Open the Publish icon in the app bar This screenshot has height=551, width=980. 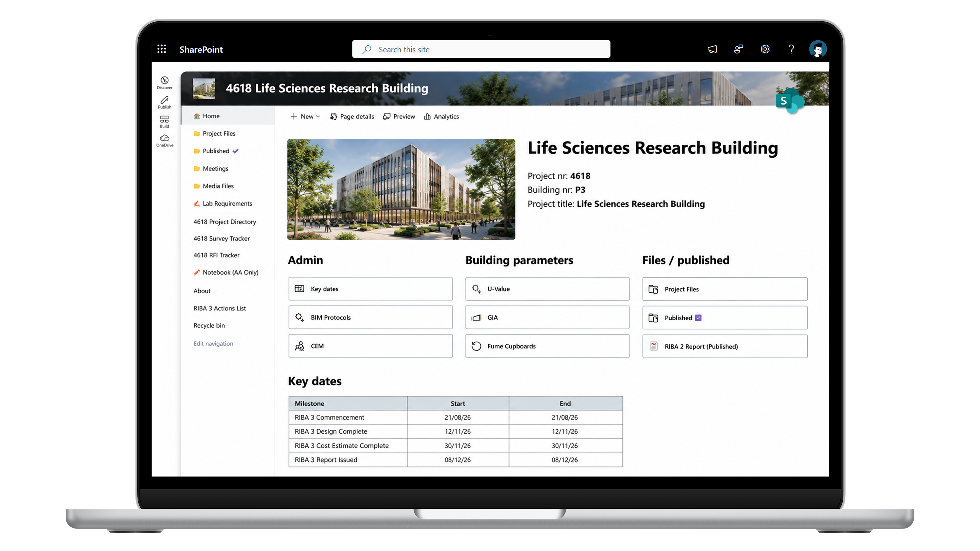(164, 102)
